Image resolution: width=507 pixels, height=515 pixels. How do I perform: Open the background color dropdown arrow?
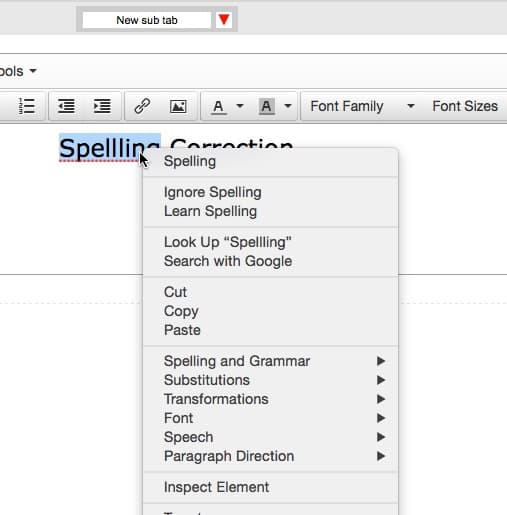tap(288, 106)
